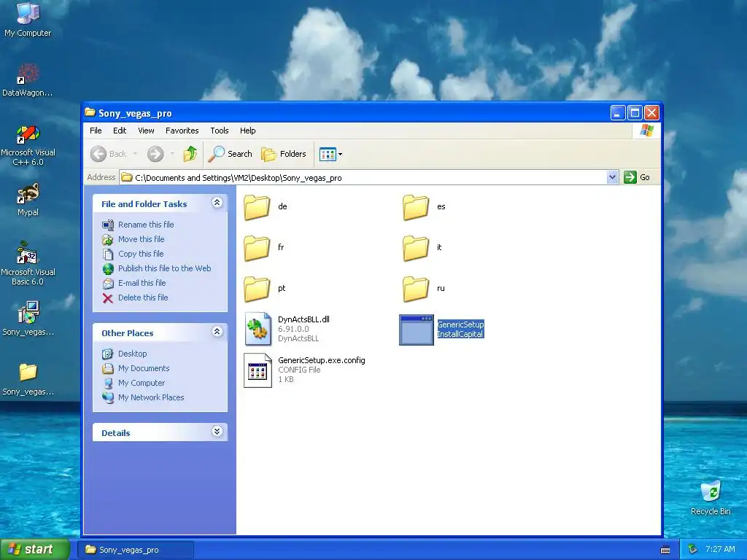The image size is (747, 560).
Task: Open the Edit menu
Action: 120,131
